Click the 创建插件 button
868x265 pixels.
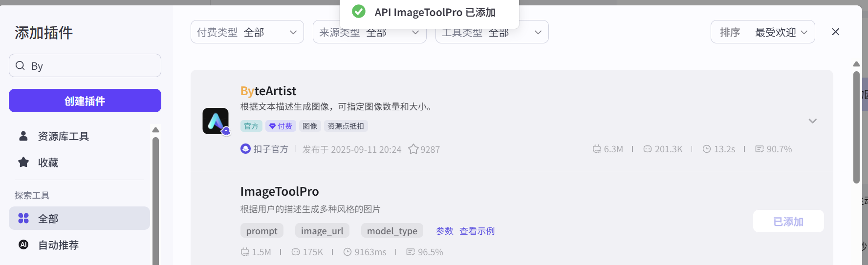(x=85, y=101)
